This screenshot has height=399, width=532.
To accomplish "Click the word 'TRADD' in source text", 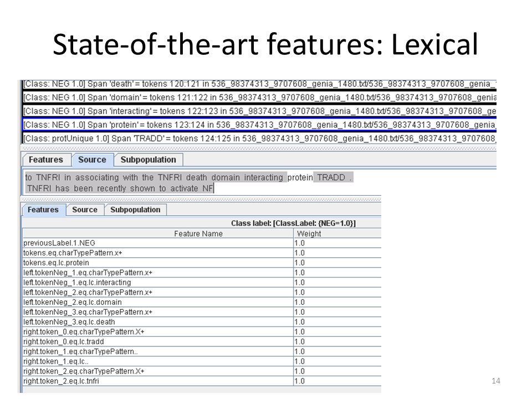I will [x=331, y=177].
